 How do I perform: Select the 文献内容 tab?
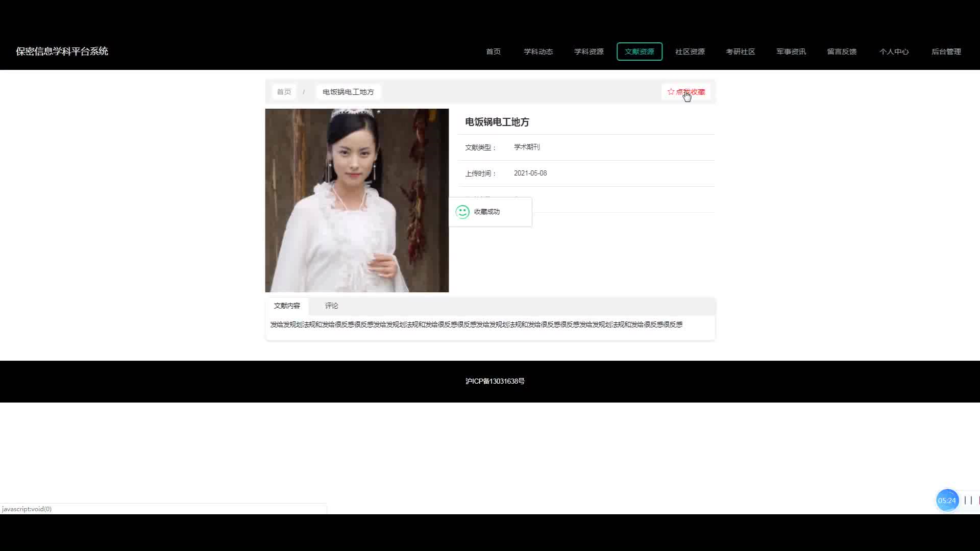click(287, 306)
